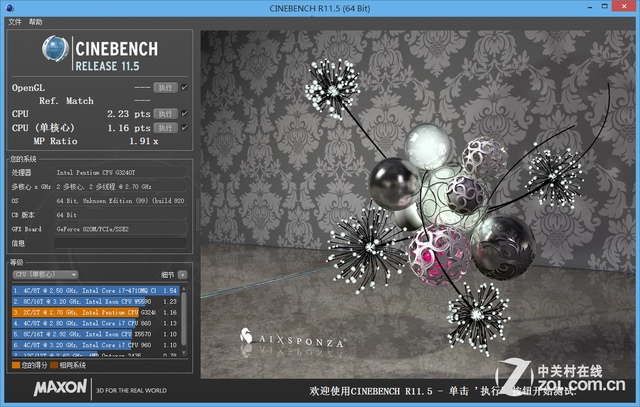The image size is (640, 407).
Task: Select ranking row 1 Core i7-4710MQ
Action: click(96, 291)
